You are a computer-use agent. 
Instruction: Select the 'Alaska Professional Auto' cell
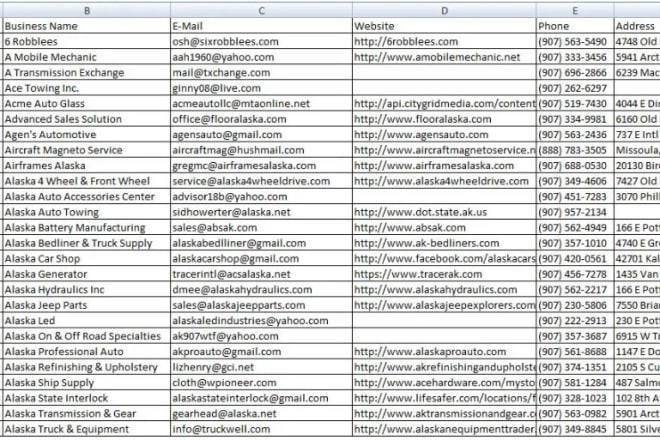[x=87, y=352]
